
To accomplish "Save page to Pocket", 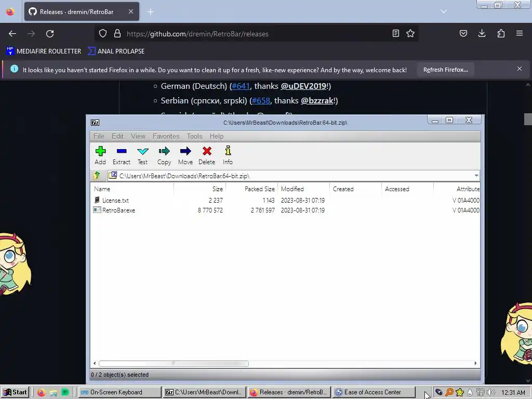I will pyautogui.click(x=463, y=33).
